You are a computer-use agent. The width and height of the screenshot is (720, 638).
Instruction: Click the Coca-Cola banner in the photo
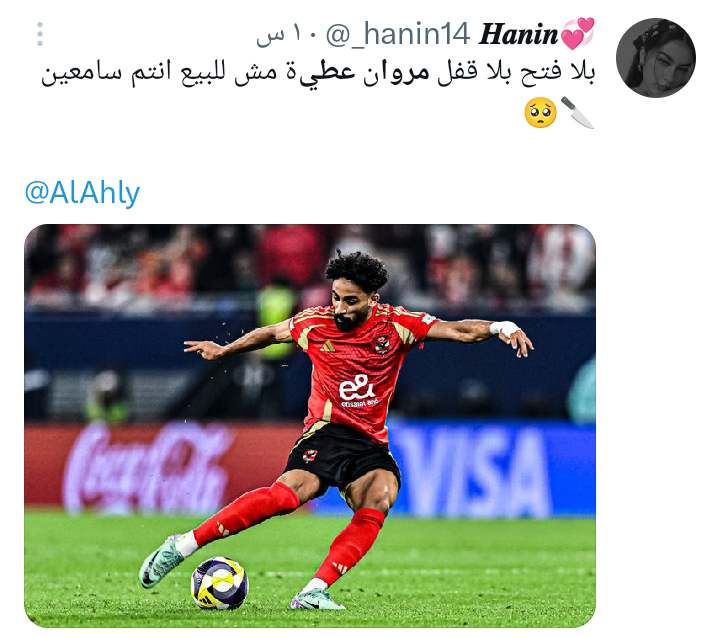[x=150, y=467]
